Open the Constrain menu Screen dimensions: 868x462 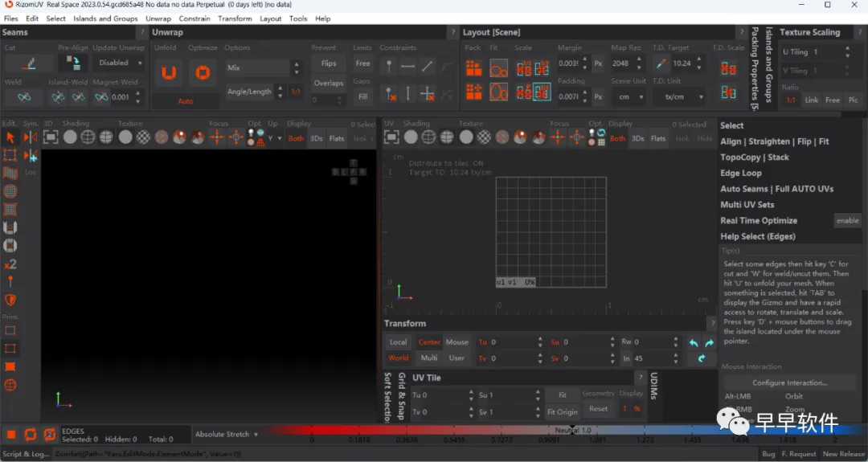194,18
